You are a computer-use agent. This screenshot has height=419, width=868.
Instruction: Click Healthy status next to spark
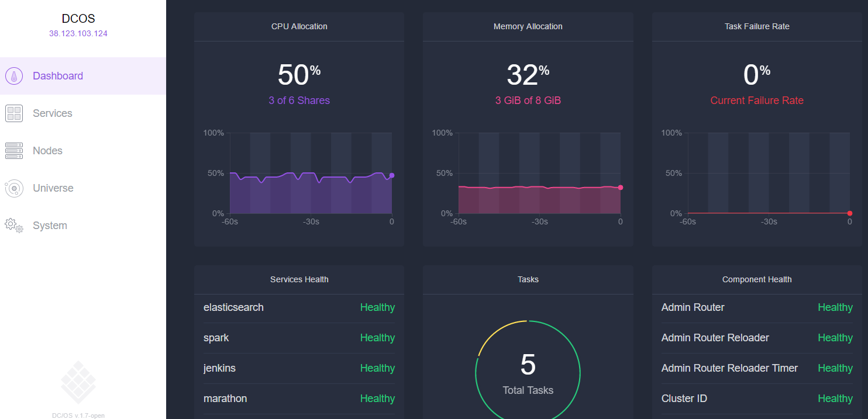click(377, 338)
